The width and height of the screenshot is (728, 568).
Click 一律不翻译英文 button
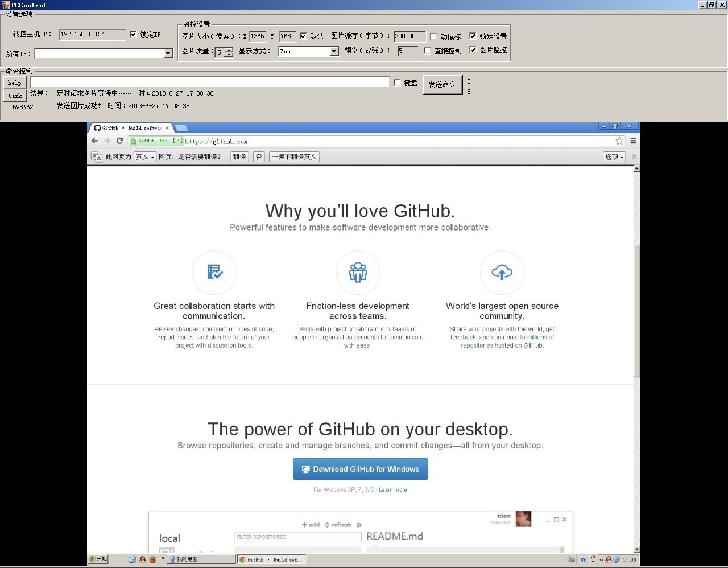point(295,157)
